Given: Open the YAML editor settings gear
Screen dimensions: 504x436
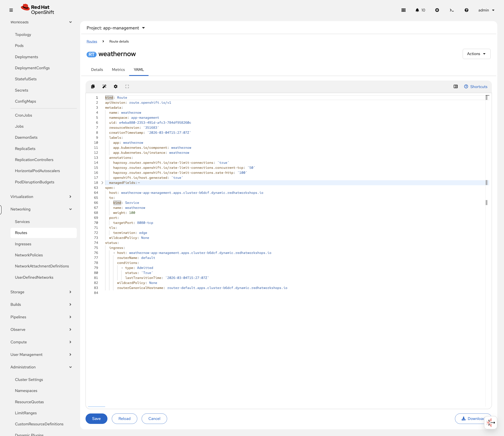Looking at the screenshot, I should [116, 86].
